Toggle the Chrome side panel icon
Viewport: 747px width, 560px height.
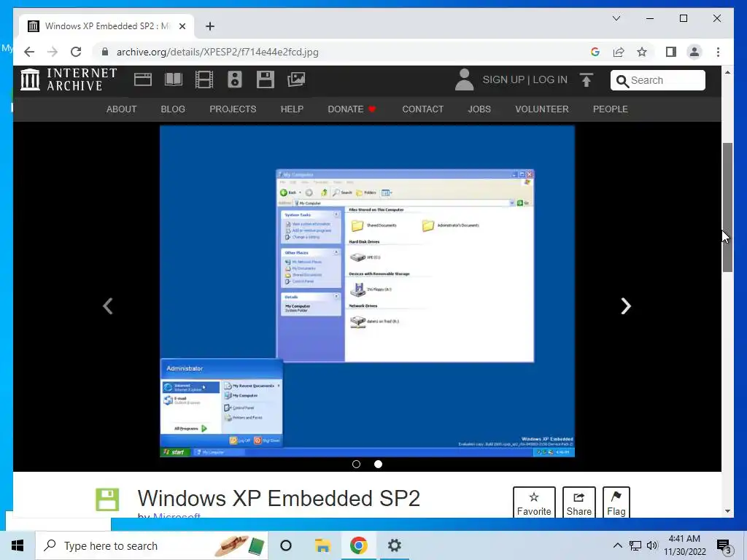pos(671,52)
